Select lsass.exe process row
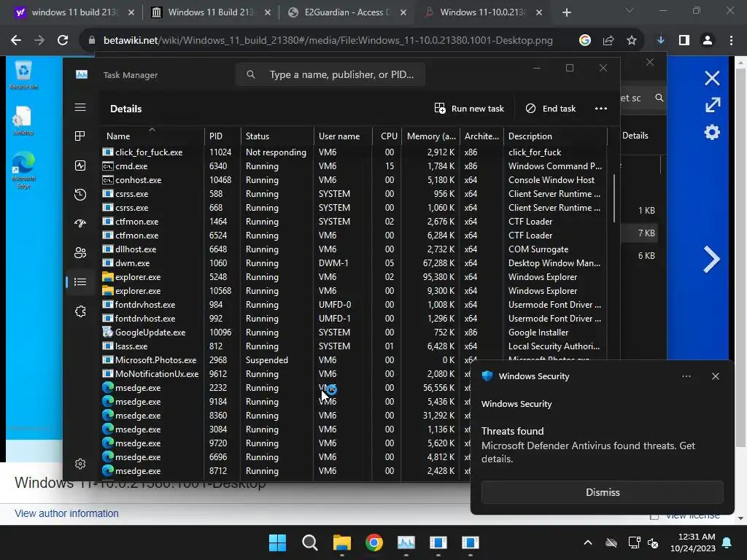Image resolution: width=747 pixels, height=560 pixels. click(354, 346)
